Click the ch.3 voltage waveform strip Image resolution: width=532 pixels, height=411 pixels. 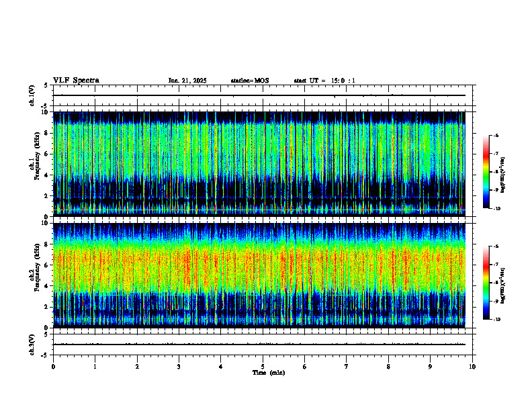263,345
